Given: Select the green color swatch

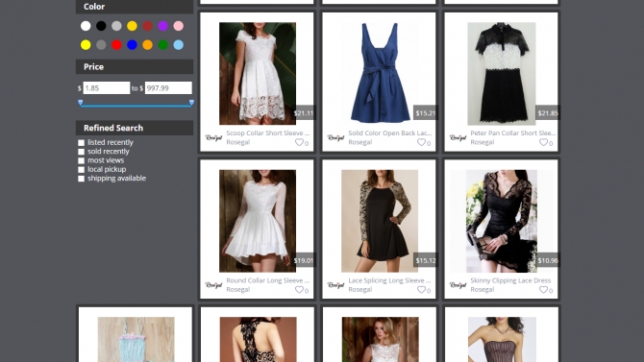Looking at the screenshot, I should click(x=163, y=45).
